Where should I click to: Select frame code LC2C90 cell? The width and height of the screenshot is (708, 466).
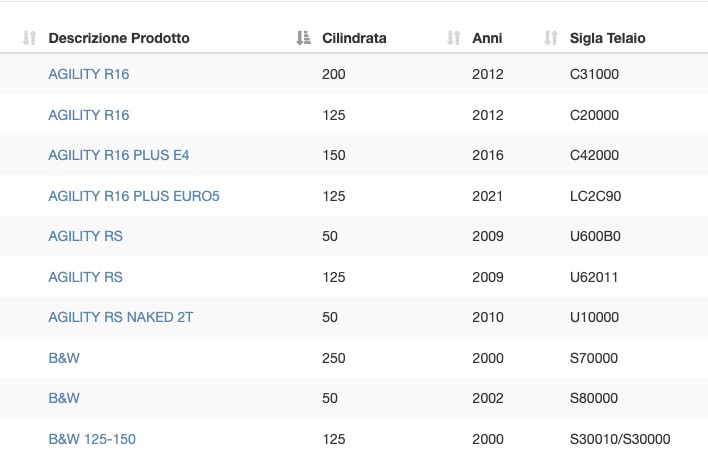click(x=595, y=196)
